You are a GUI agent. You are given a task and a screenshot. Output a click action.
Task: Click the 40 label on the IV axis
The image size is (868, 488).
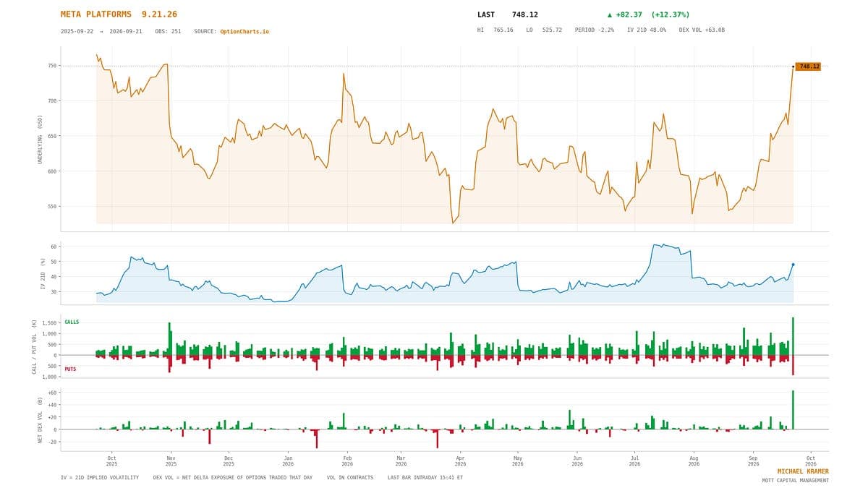(53, 277)
